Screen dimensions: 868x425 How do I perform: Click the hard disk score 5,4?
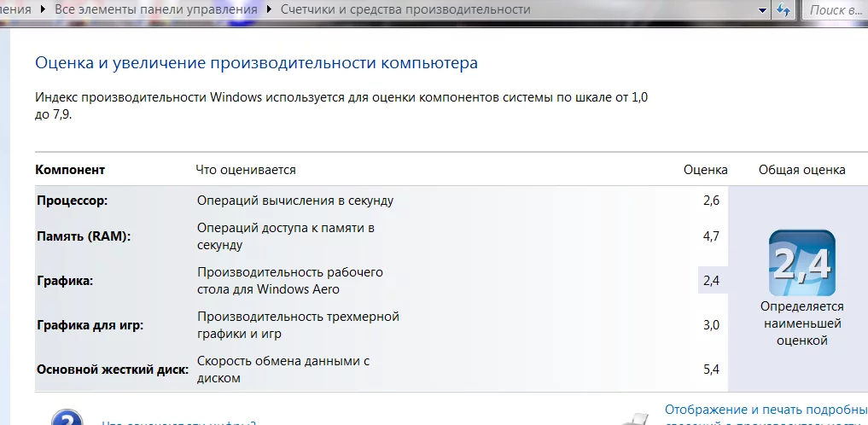(x=711, y=370)
